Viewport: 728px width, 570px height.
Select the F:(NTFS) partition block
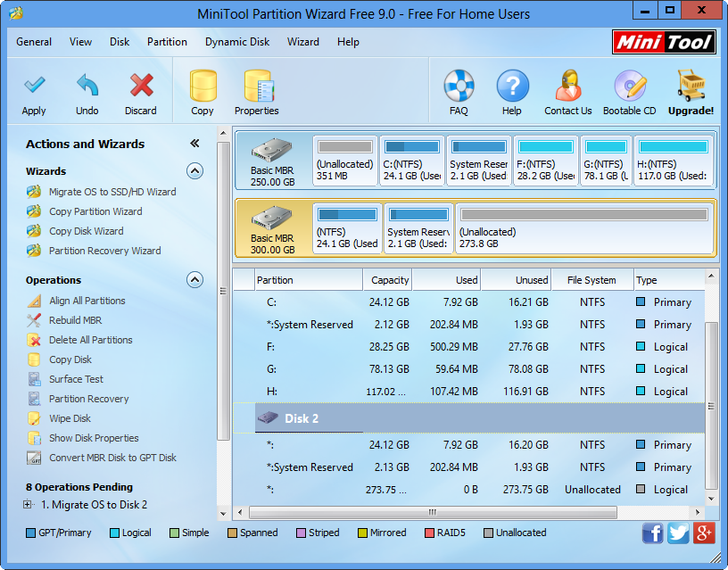546,161
